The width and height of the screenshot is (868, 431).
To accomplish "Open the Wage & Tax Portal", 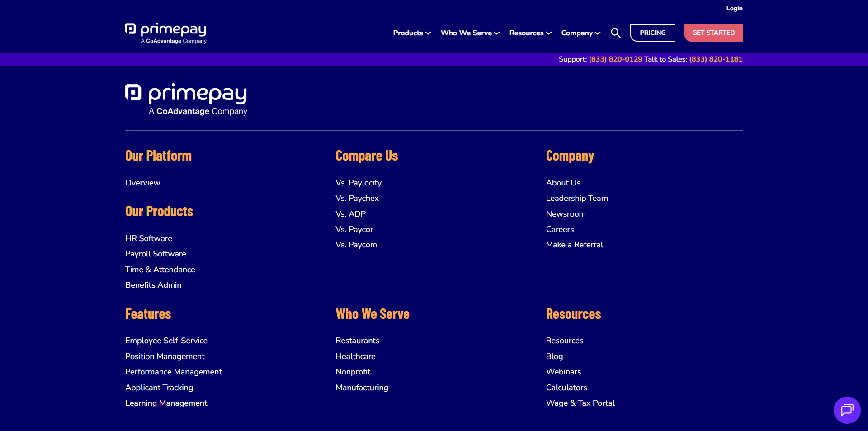I will point(580,403).
